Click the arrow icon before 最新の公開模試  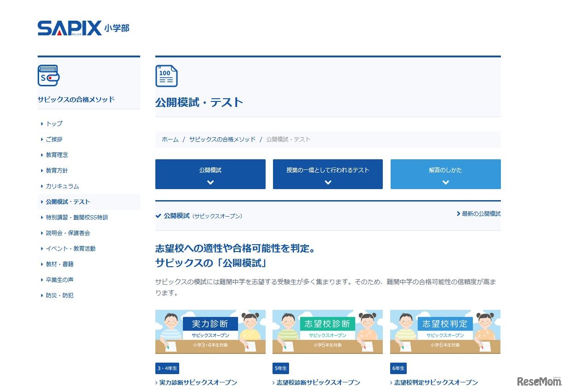(x=459, y=213)
